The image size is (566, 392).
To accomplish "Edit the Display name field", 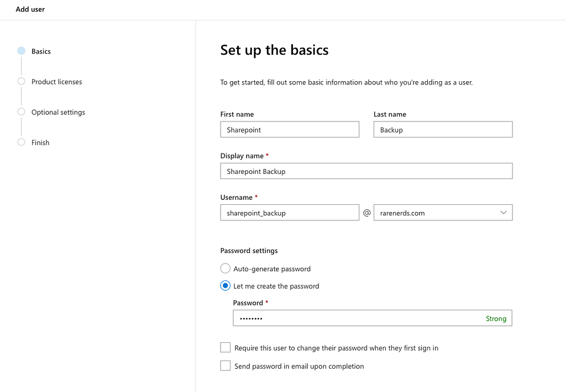I will pos(366,171).
